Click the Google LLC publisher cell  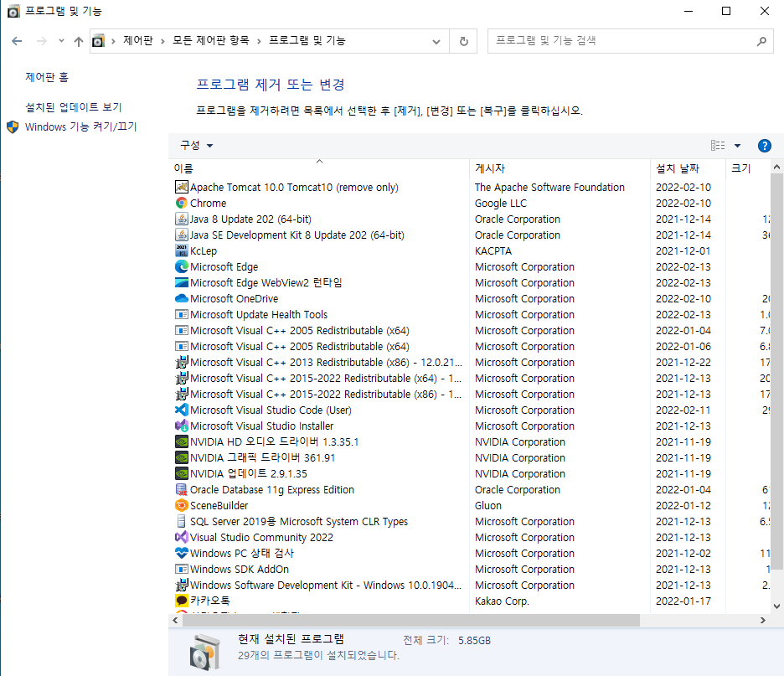coord(501,203)
